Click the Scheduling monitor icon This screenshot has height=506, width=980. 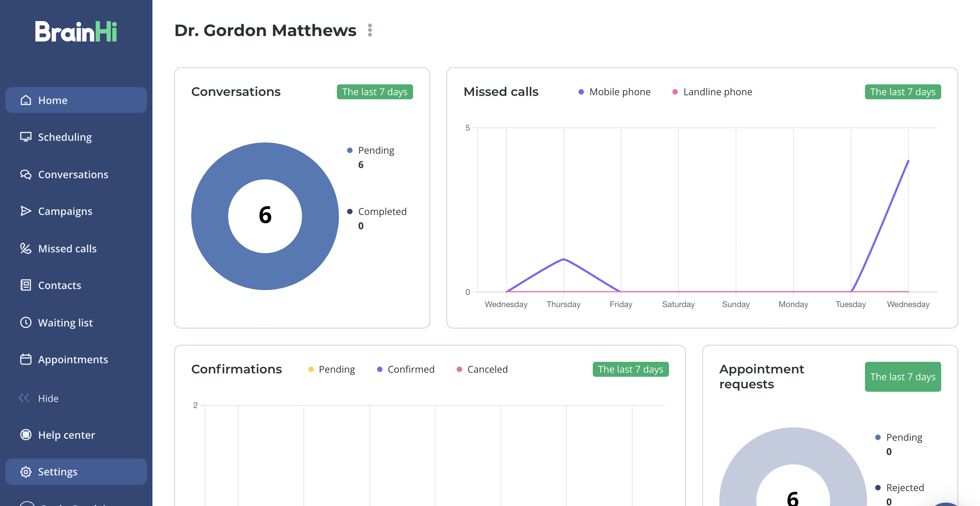[26, 137]
